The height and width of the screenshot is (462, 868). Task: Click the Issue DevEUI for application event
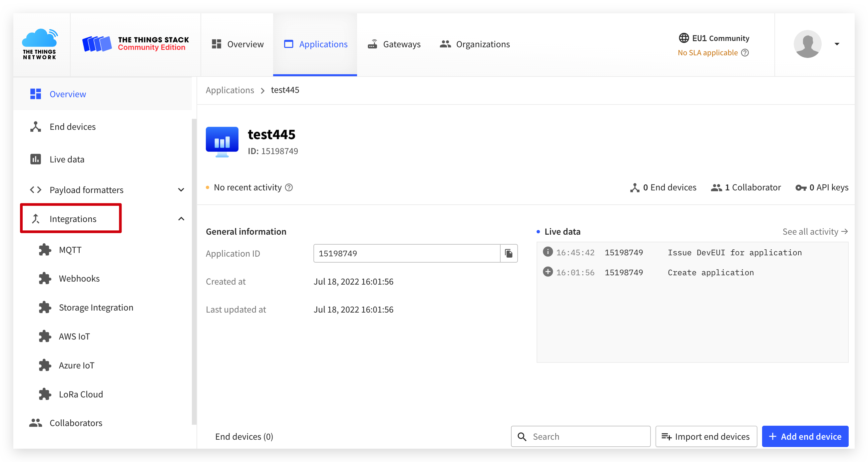(692, 253)
